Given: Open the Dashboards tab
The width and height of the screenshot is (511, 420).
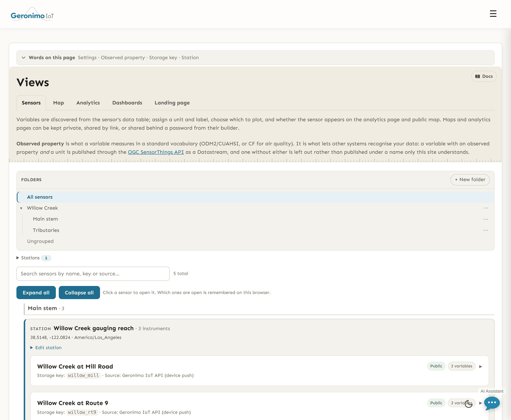Looking at the screenshot, I should 127,103.
